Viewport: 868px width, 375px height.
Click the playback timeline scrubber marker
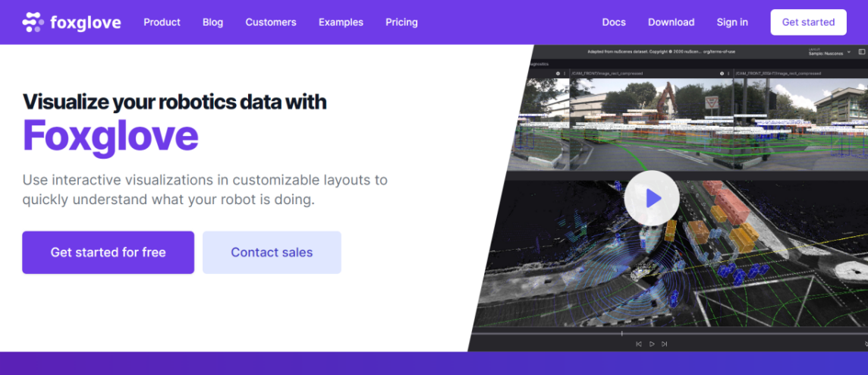click(x=621, y=333)
